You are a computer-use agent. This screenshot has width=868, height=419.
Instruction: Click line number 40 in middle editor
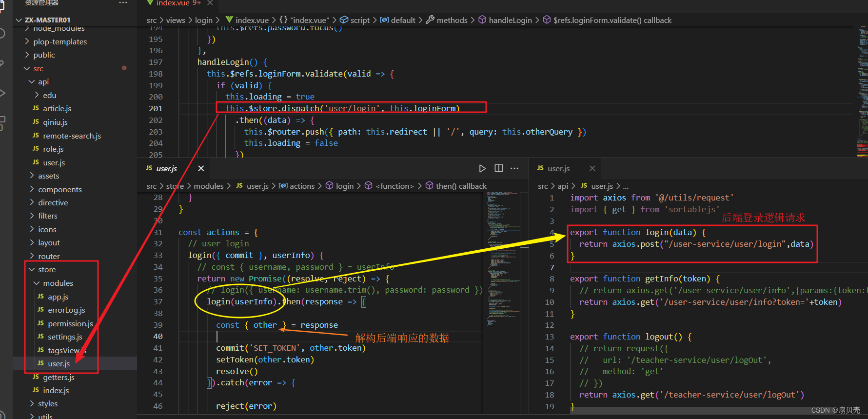(x=158, y=336)
